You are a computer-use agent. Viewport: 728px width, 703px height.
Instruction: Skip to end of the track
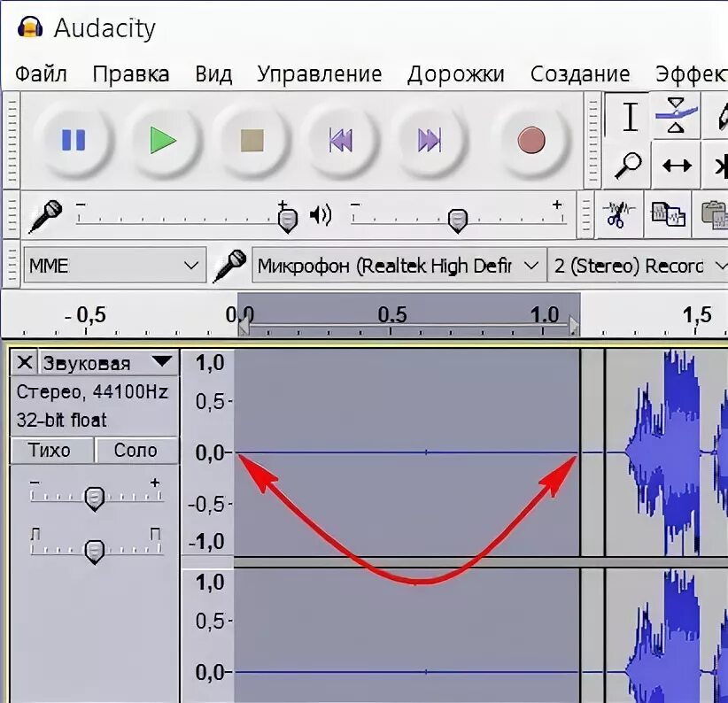pyautogui.click(x=430, y=140)
